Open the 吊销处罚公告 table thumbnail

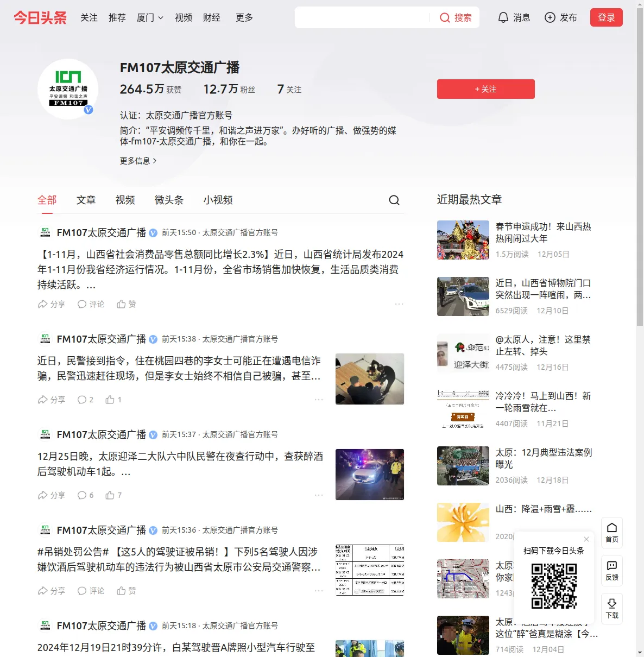pos(370,570)
